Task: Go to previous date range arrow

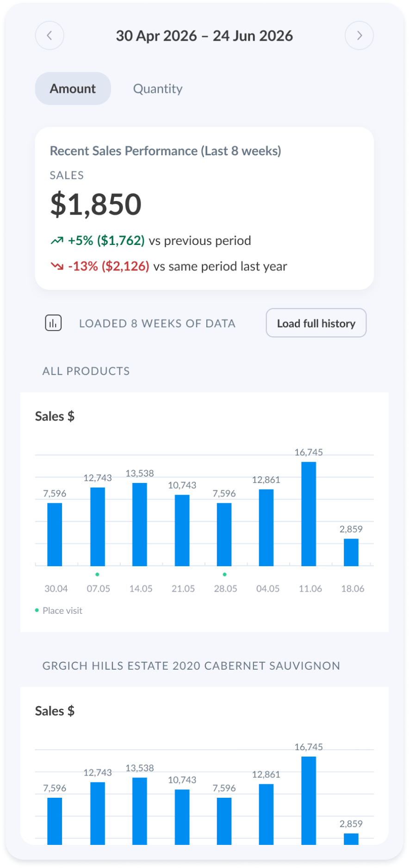Action: pos(50,36)
